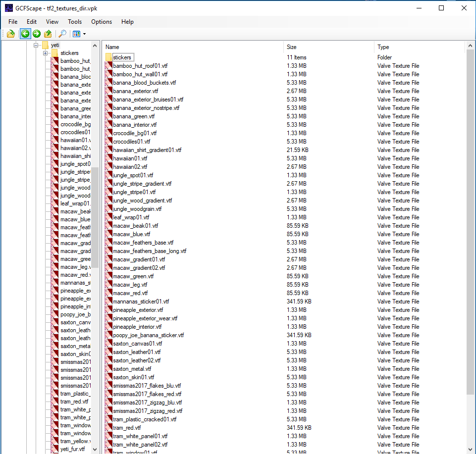Click the up arrow of tree scrollbar

pos(95,46)
